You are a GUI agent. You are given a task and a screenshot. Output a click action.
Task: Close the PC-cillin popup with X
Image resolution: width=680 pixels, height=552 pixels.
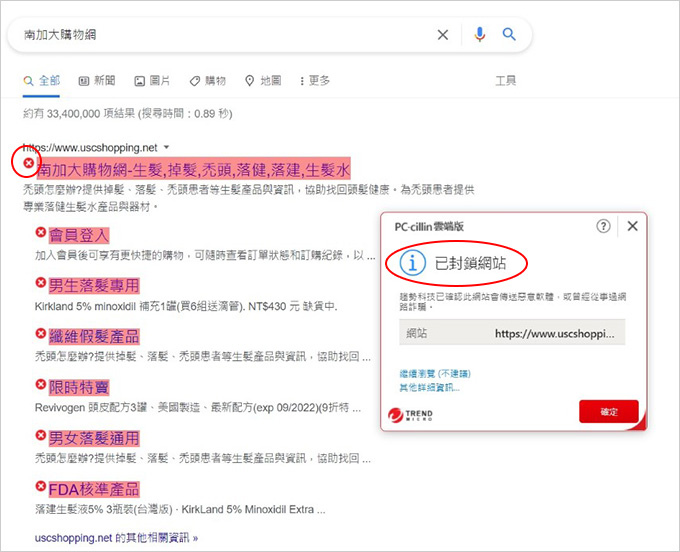tap(632, 226)
